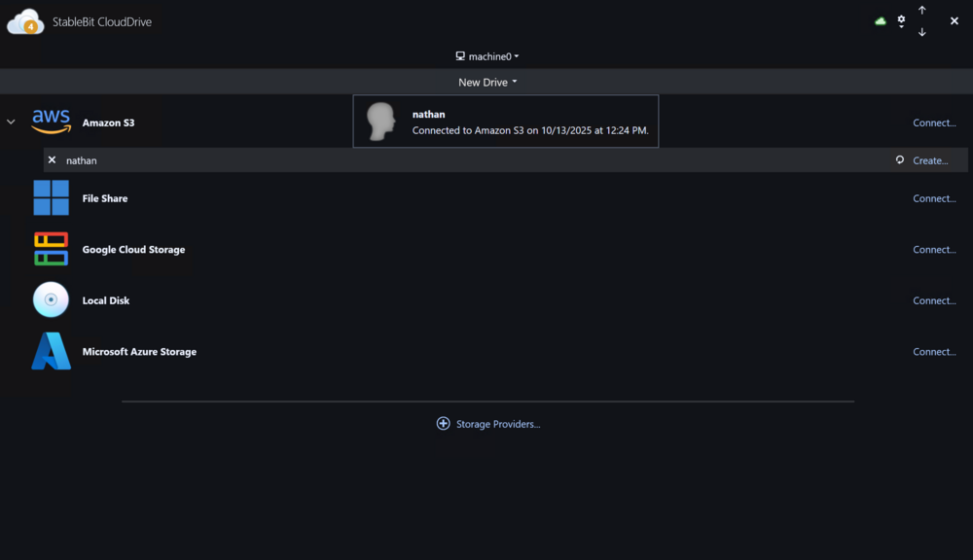Click Connect for File Share
This screenshot has height=560, width=973.
coord(934,198)
